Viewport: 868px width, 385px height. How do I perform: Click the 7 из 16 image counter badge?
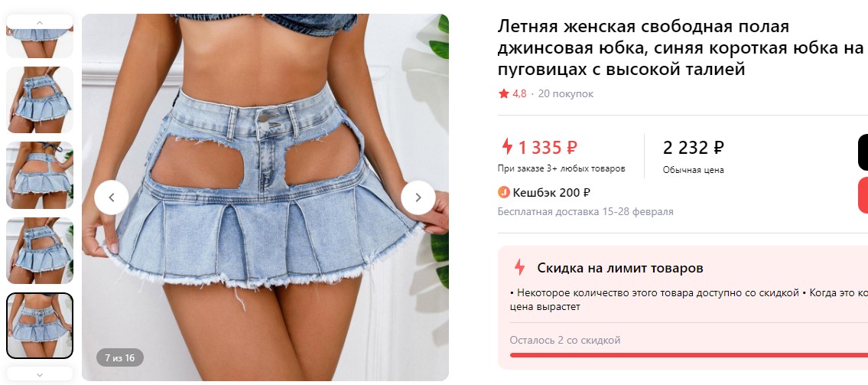tap(119, 358)
